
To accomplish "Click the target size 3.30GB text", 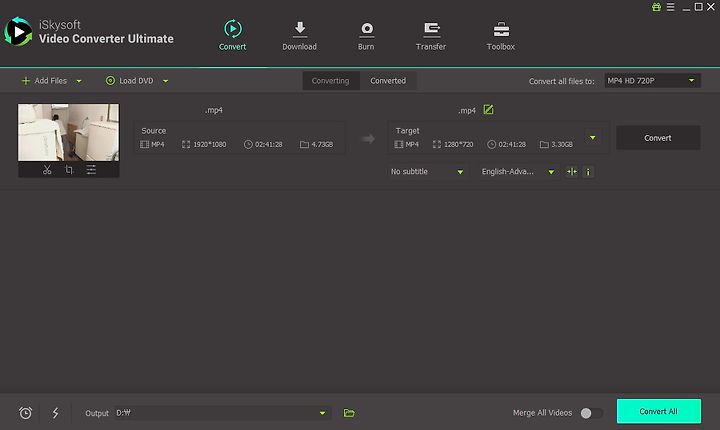I will [x=562, y=144].
